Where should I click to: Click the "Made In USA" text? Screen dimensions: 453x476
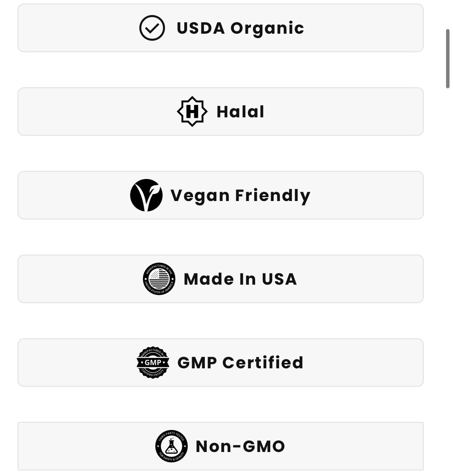[240, 279]
